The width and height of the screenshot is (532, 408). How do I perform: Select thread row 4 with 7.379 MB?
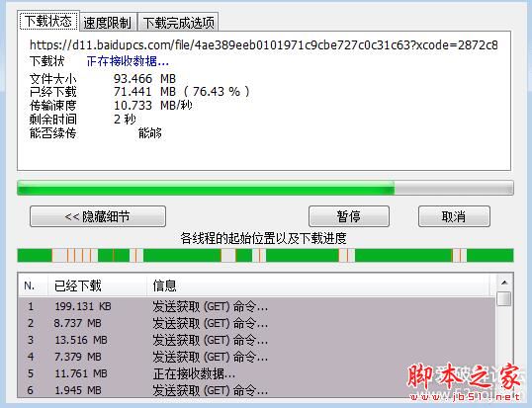(x=257, y=357)
